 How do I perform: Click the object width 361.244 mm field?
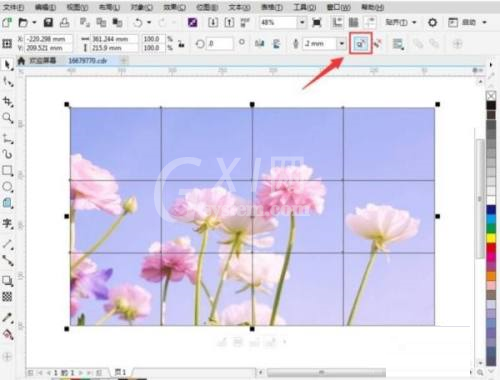coord(114,39)
